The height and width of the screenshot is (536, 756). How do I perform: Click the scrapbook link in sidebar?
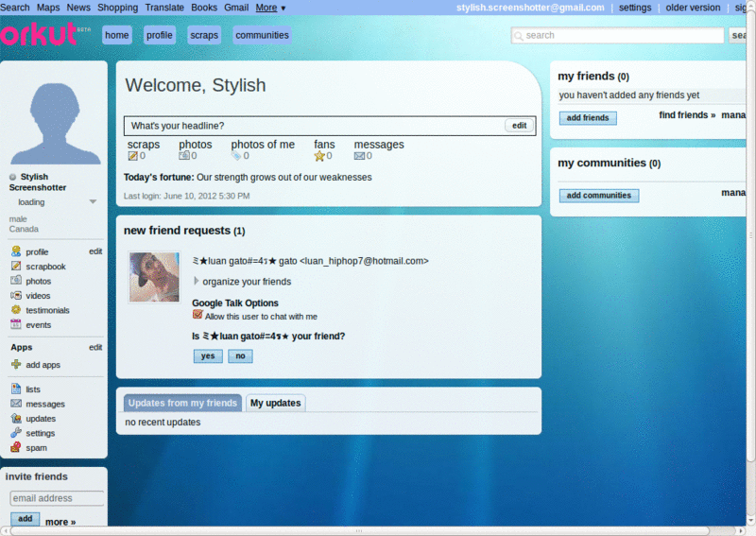click(x=45, y=267)
